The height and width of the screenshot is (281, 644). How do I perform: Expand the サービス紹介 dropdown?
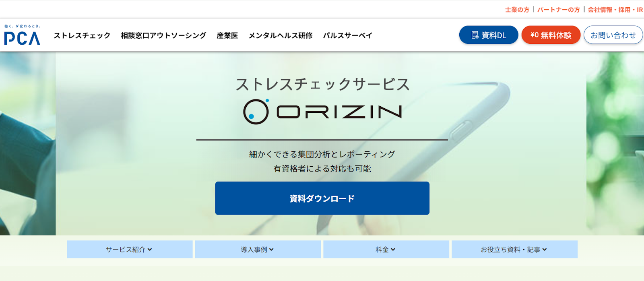pyautogui.click(x=130, y=249)
